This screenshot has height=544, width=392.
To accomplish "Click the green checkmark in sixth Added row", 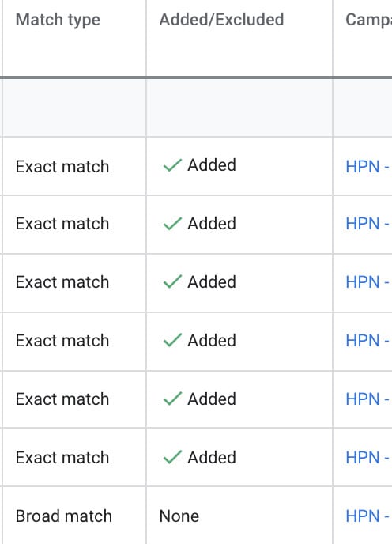I will pyautogui.click(x=172, y=457).
